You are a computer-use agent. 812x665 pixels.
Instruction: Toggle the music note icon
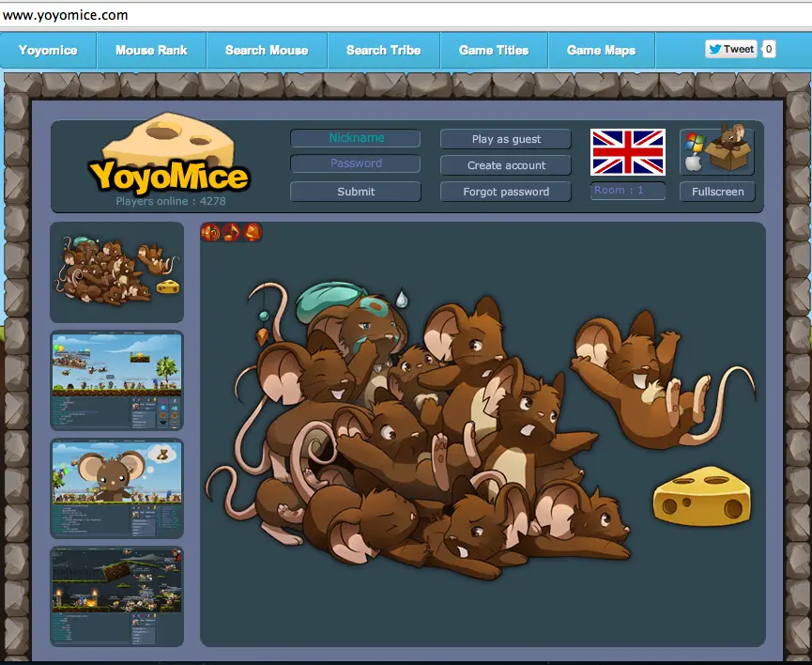coord(232,232)
